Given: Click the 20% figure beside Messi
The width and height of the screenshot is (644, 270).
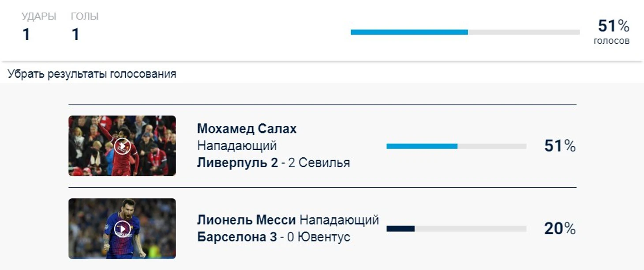Looking at the screenshot, I should coord(560,229).
